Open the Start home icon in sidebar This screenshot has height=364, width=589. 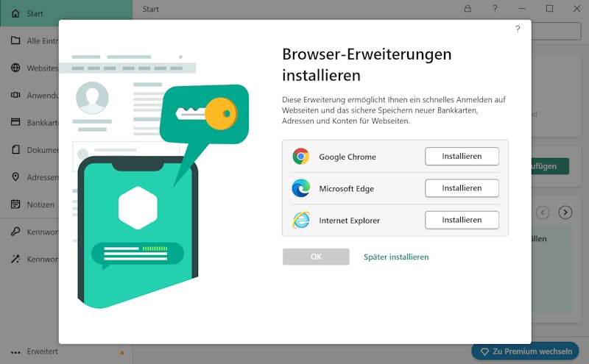(15, 13)
